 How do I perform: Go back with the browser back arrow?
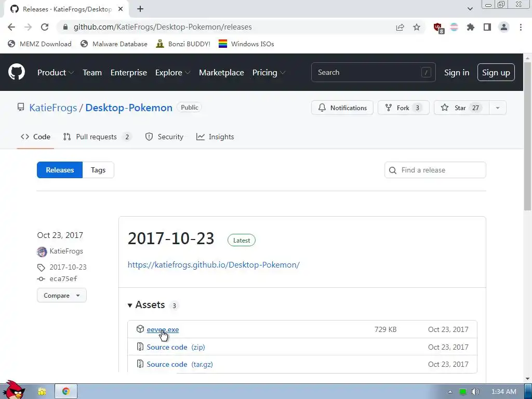(x=11, y=27)
